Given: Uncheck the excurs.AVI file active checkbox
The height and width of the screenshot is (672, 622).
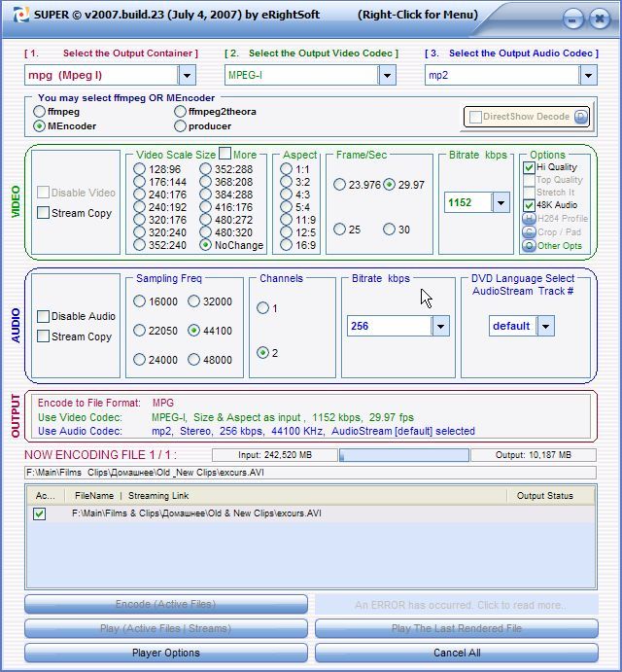Looking at the screenshot, I should 40,513.
